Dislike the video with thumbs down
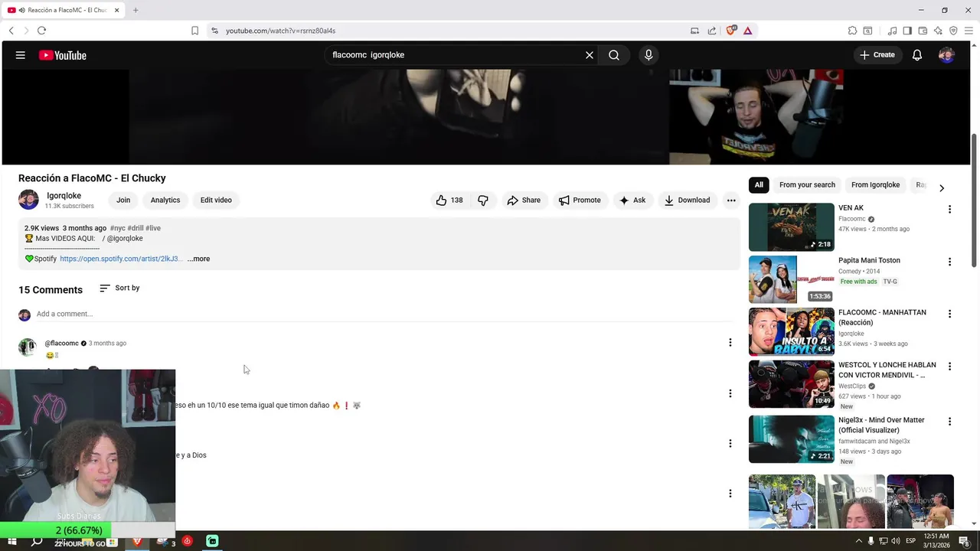980x551 pixels. [x=483, y=201]
